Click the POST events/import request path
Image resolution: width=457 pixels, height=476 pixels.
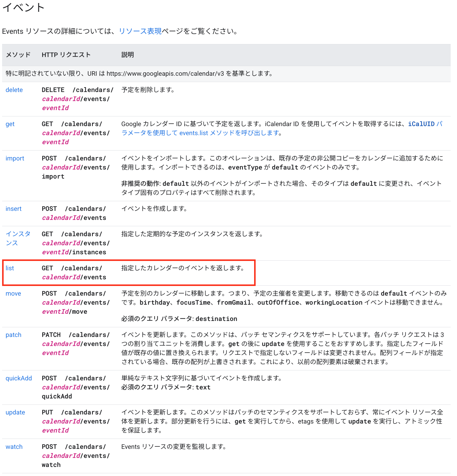(x=75, y=167)
